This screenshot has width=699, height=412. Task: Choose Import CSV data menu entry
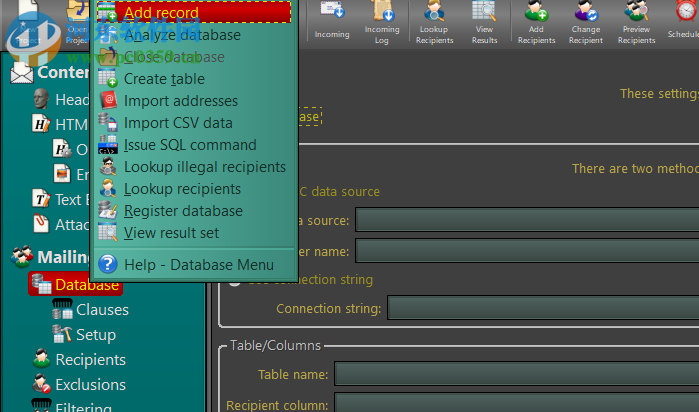177,123
